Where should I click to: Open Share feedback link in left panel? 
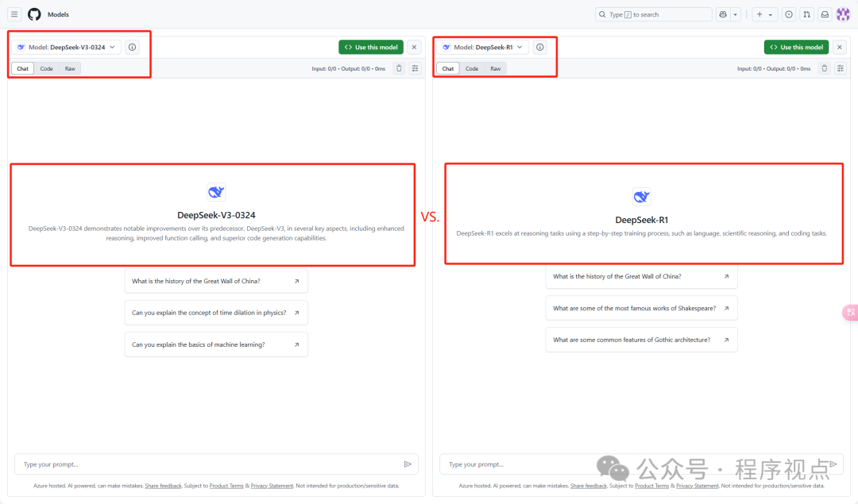(x=163, y=486)
